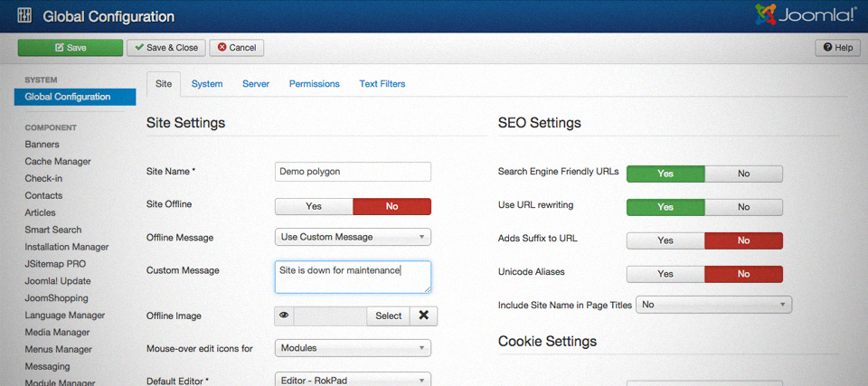Enable Search Engine Friendly URLs Yes
868x386 pixels.
point(665,174)
